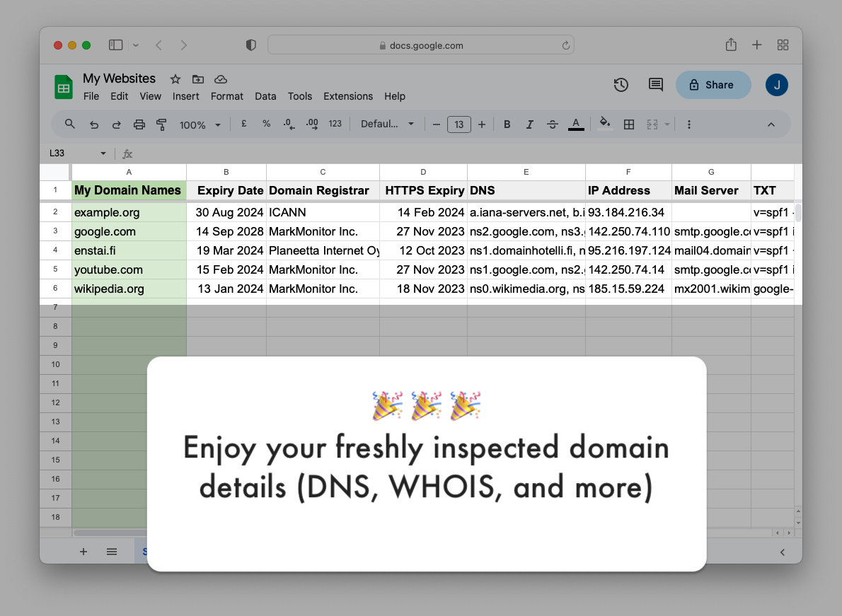
Task: Click the undo arrow
Action: pyautogui.click(x=94, y=124)
